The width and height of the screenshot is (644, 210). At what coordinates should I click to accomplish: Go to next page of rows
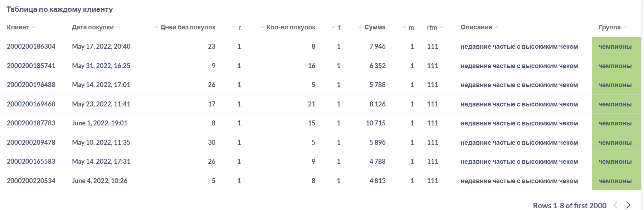(628, 205)
